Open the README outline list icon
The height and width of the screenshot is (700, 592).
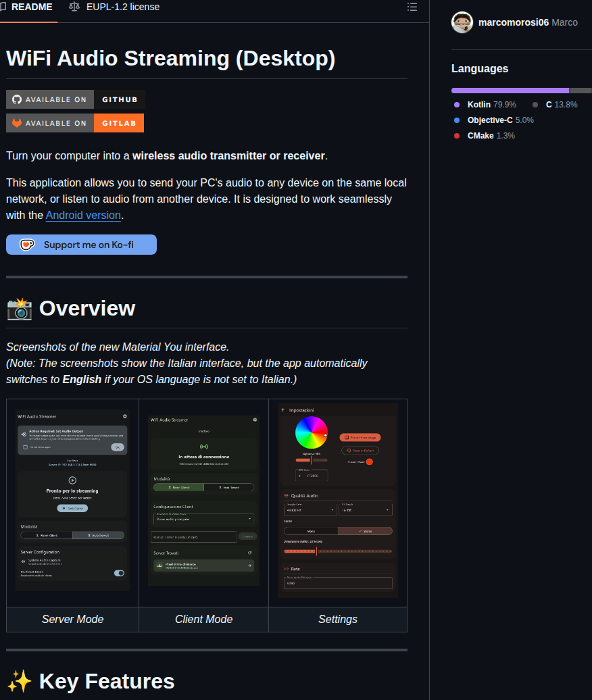tap(412, 7)
